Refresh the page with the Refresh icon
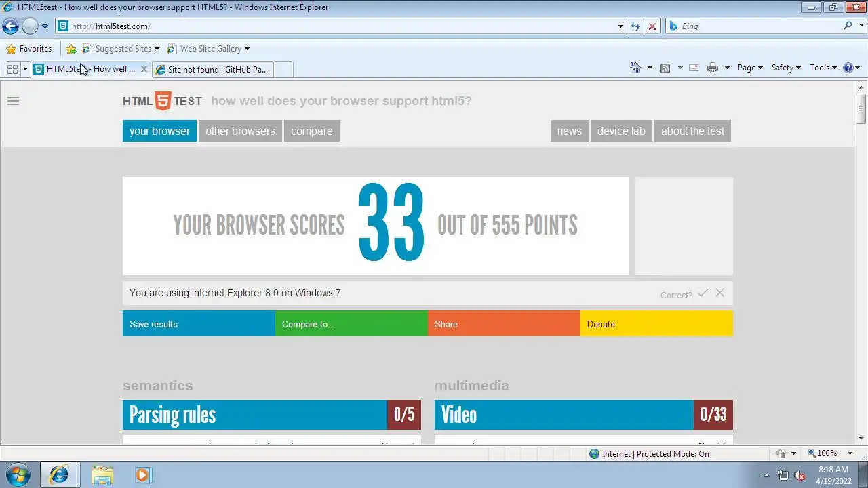 635,26
